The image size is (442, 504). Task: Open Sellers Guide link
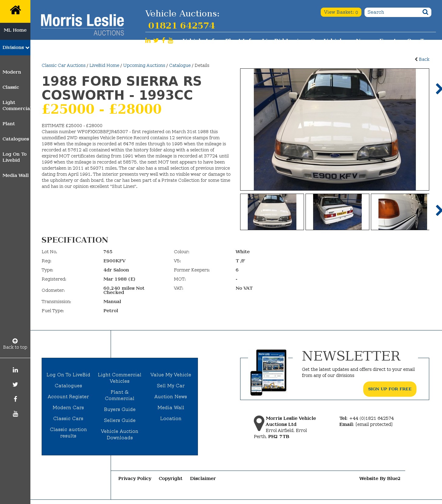tap(120, 420)
